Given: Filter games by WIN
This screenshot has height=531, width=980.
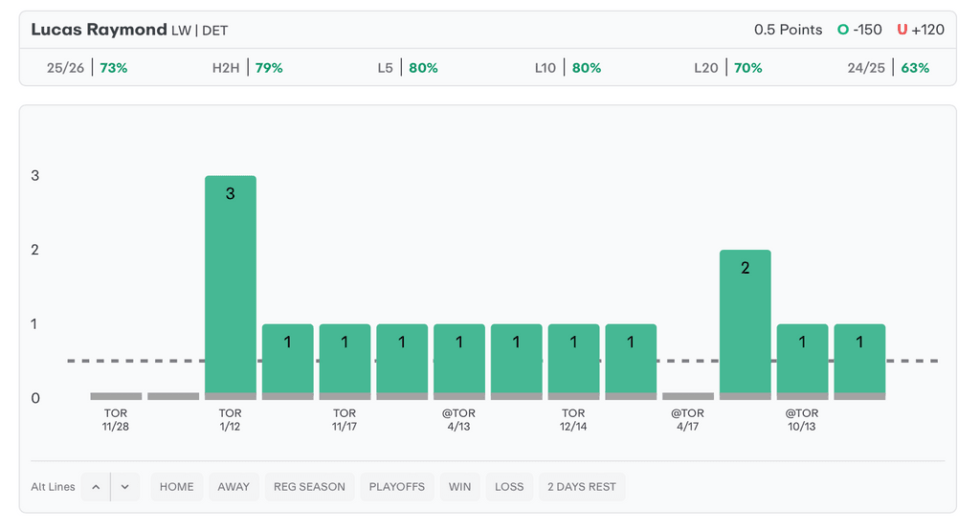Looking at the screenshot, I should (460, 487).
